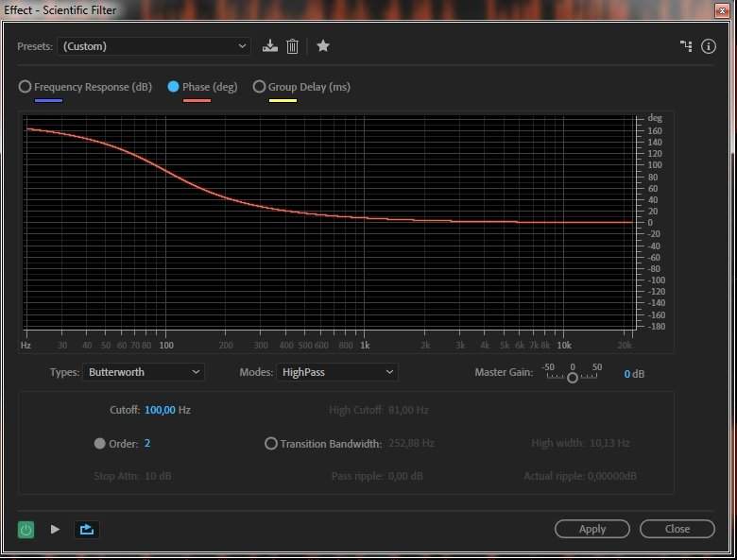This screenshot has width=737, height=560.
Task: Select the Frequency Response (dB) radio button
Action: [x=26, y=87]
